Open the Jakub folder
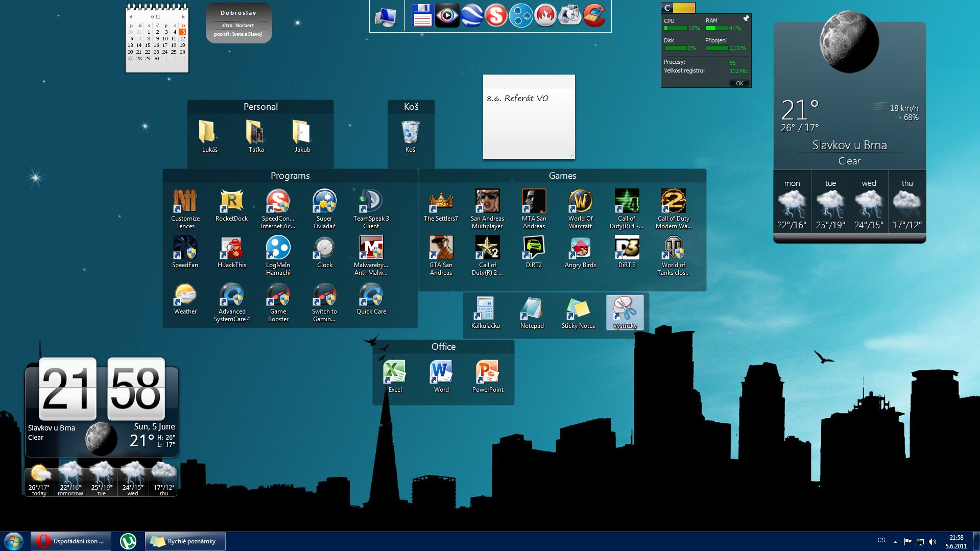 [302, 136]
